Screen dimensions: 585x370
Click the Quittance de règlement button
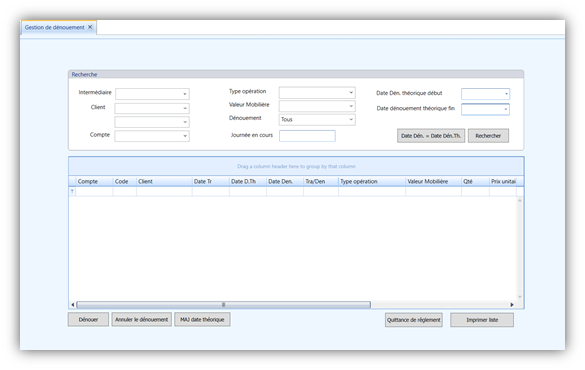(414, 320)
